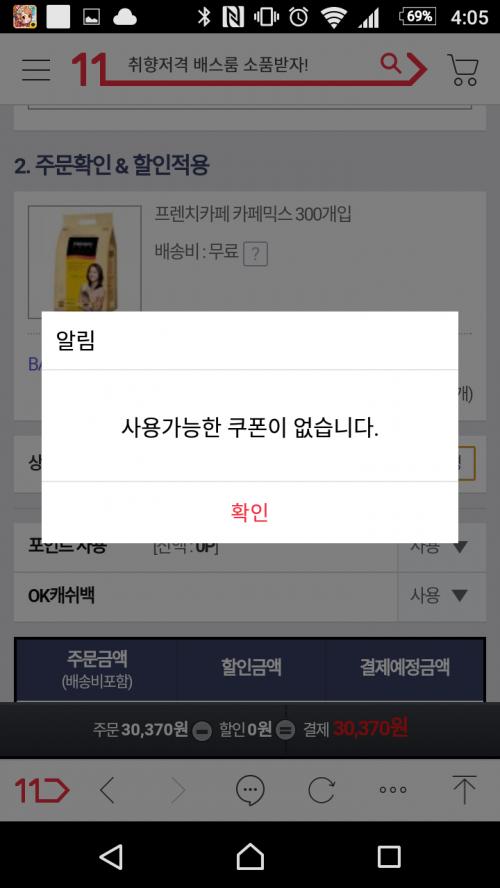
Task: Open the three-dots more menu
Action: pos(393,789)
